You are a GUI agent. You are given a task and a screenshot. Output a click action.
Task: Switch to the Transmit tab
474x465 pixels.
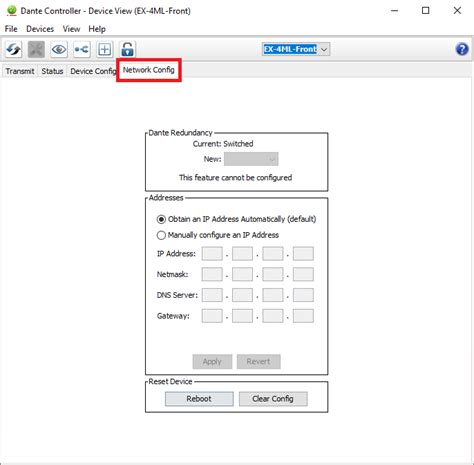20,71
